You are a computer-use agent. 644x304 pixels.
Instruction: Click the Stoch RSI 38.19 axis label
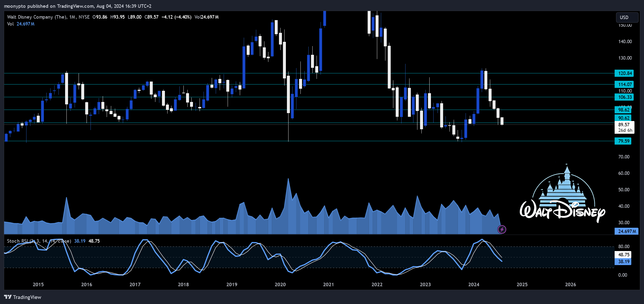[623, 262]
